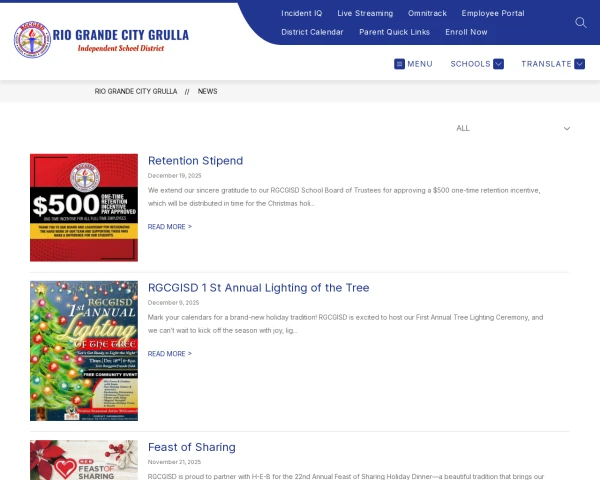Open Parent Quick Links
The width and height of the screenshot is (600, 480).
point(394,32)
